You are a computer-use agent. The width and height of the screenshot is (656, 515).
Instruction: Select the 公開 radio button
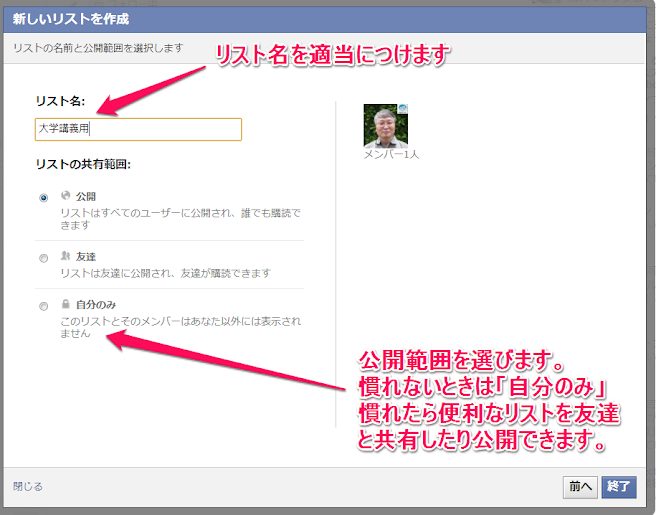44,197
